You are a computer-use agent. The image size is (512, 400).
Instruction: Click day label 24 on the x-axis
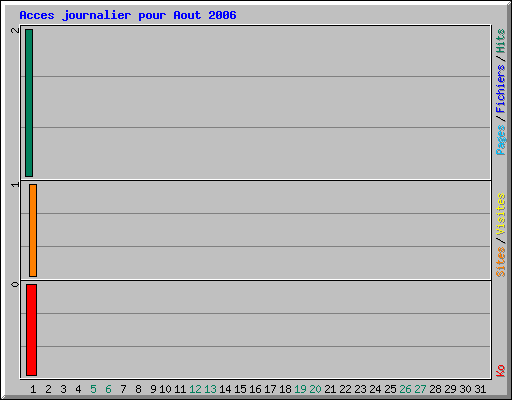(375, 389)
